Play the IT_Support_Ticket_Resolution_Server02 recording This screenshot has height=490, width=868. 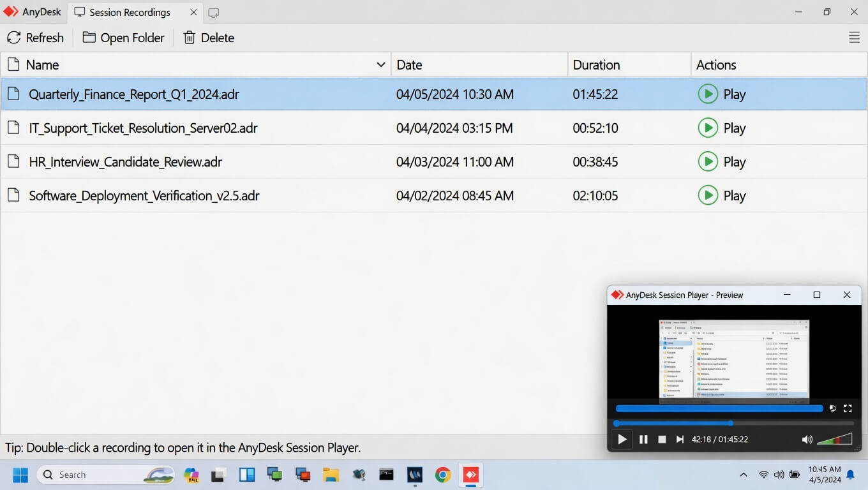[x=722, y=128]
